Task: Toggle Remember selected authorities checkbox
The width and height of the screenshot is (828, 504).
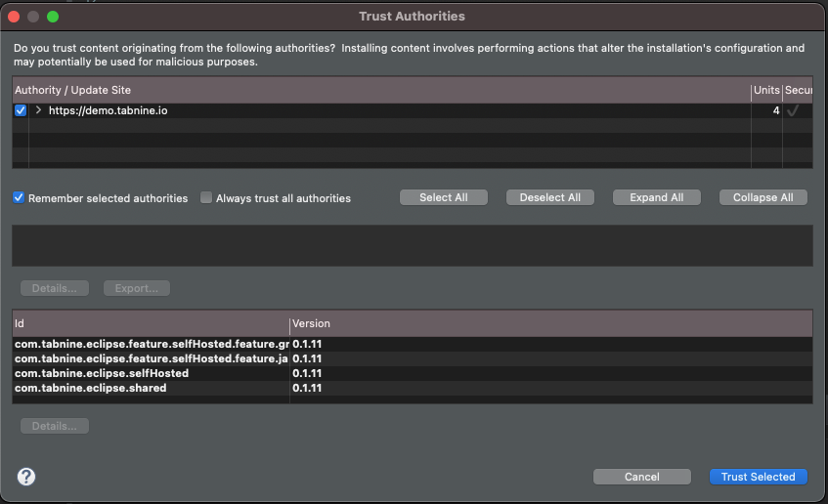Action: click(x=19, y=197)
